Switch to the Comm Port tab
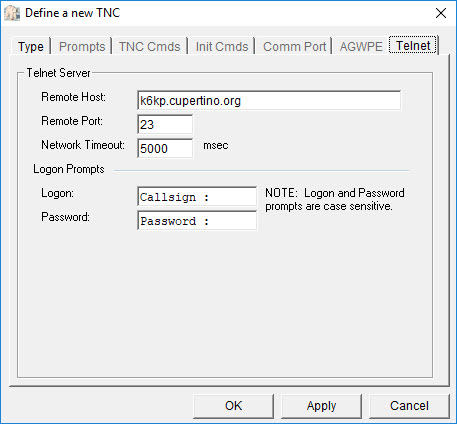The image size is (457, 424). 294,47
